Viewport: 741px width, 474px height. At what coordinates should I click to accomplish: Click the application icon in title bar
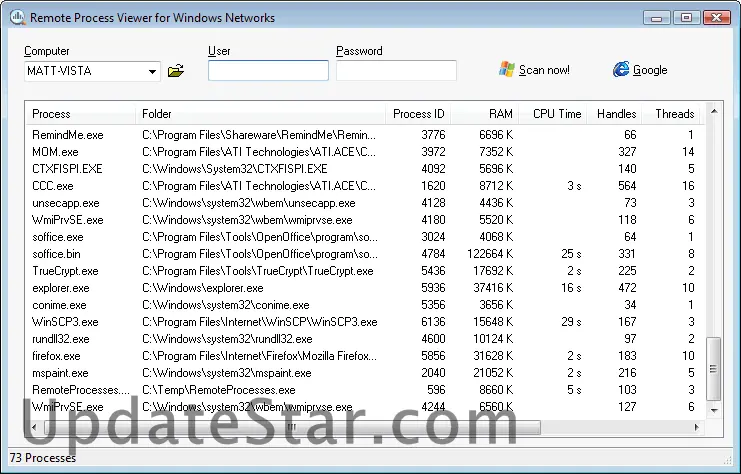point(17,17)
